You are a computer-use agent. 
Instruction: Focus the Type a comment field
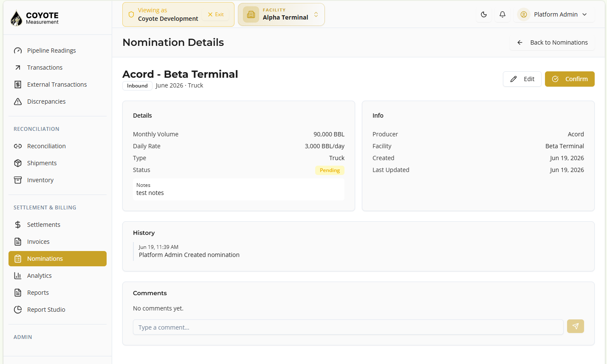(348, 327)
